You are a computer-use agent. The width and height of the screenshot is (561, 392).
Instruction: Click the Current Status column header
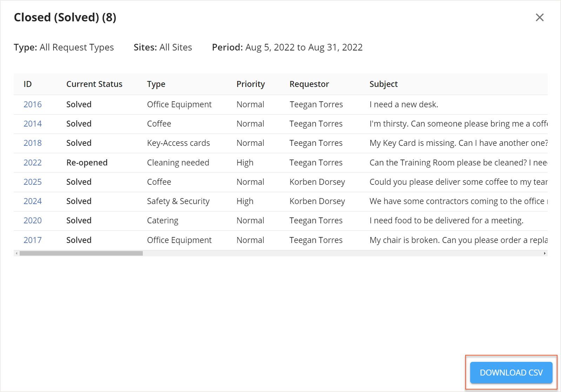tap(94, 84)
